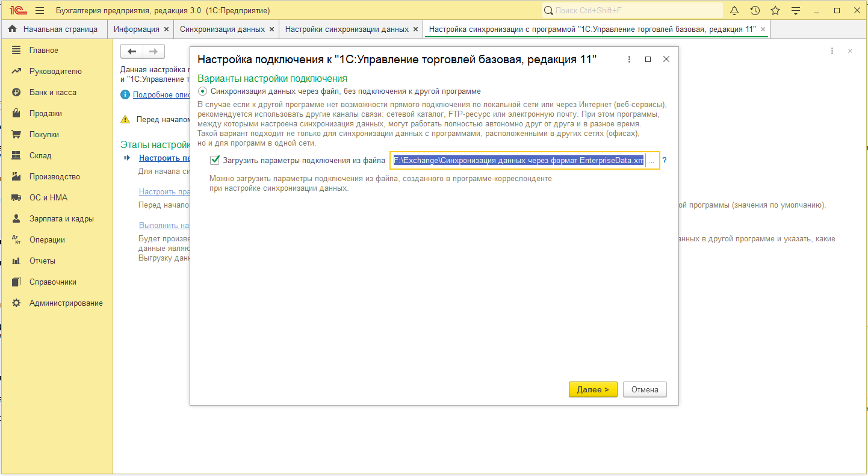Open the Зарплата и кадры section
This screenshot has height=476, width=868.
point(57,219)
